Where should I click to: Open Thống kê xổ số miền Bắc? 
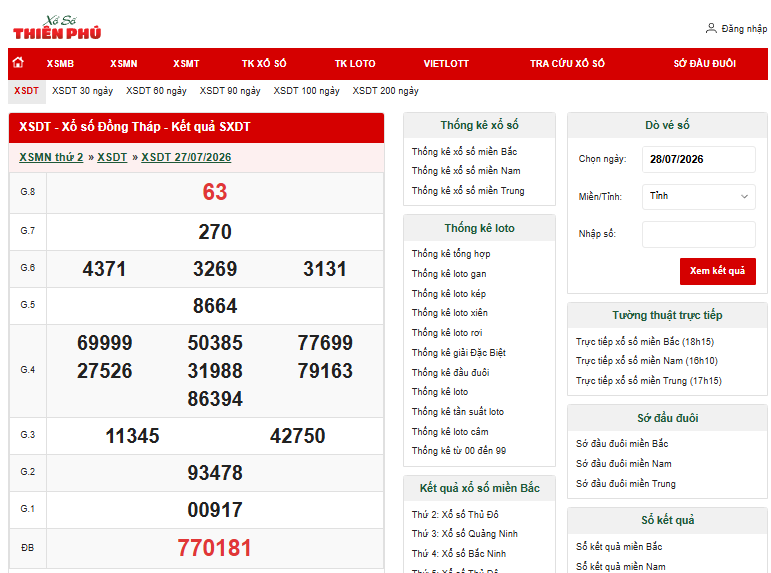click(x=464, y=151)
